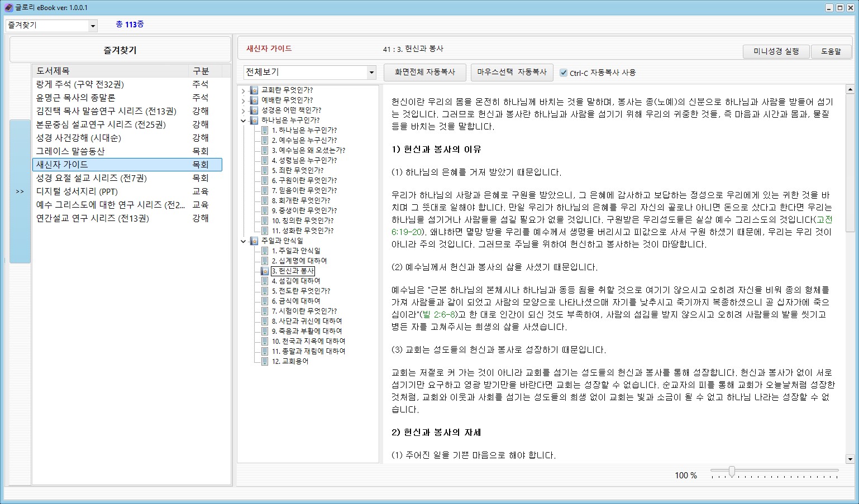Open 10. 천국과 지옥에 대하여 chapter

308,342
